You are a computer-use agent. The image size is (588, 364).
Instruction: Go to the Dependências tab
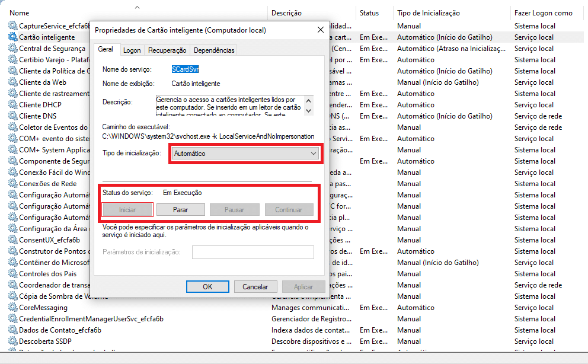pos(214,50)
